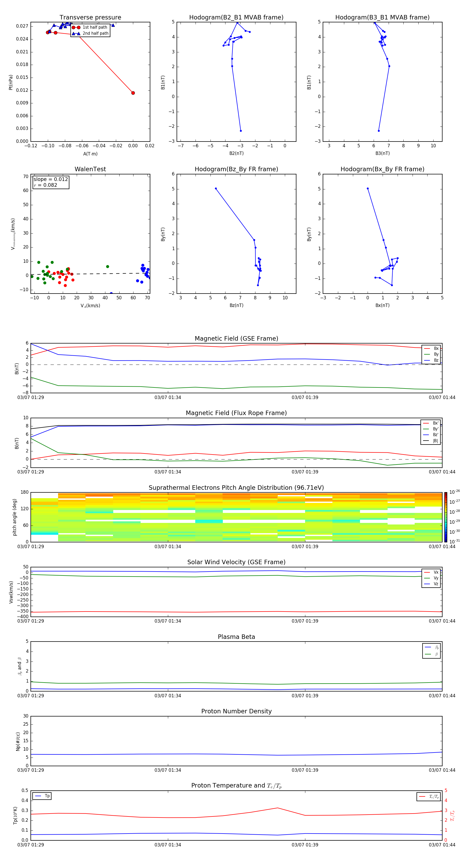473x868 pixels.
Task: Select "Bz'" in flux rope legend
Action: [x=431, y=435]
